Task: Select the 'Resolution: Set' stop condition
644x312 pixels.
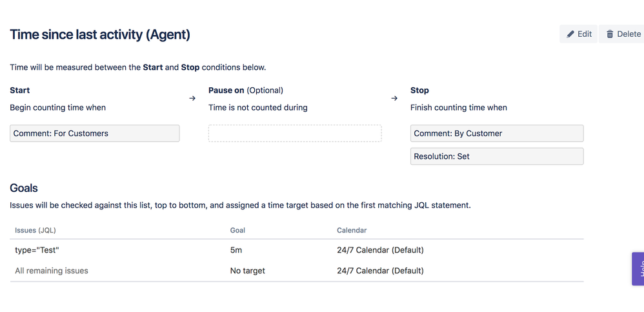Action: (497, 156)
